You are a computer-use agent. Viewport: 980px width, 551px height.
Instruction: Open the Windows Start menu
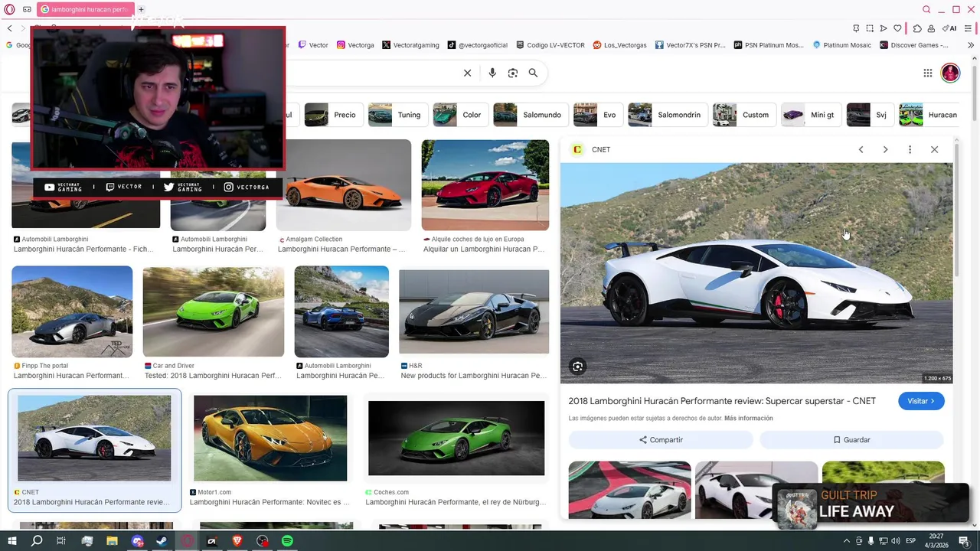tap(11, 541)
